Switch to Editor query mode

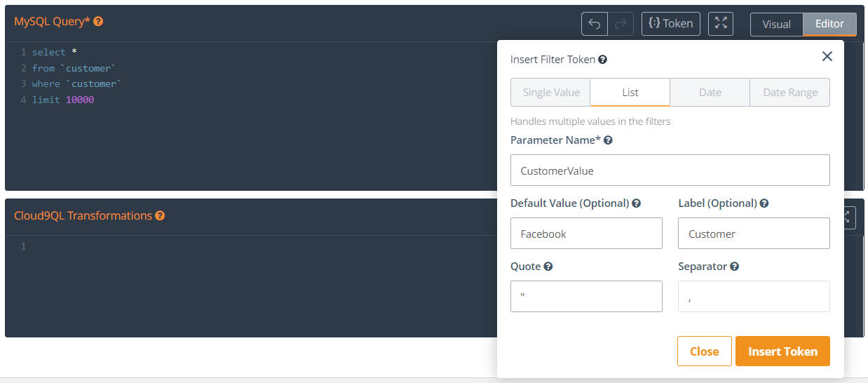[x=829, y=24]
